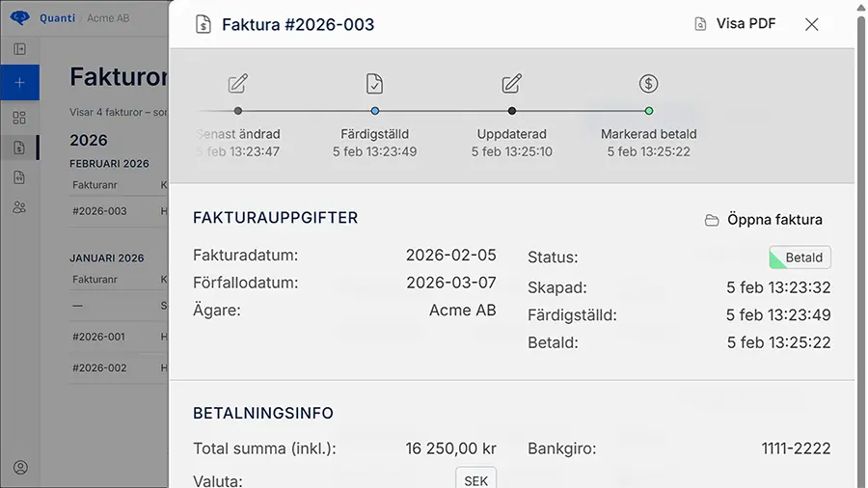Close the invoice detail panel
868x488 pixels.
tap(811, 24)
